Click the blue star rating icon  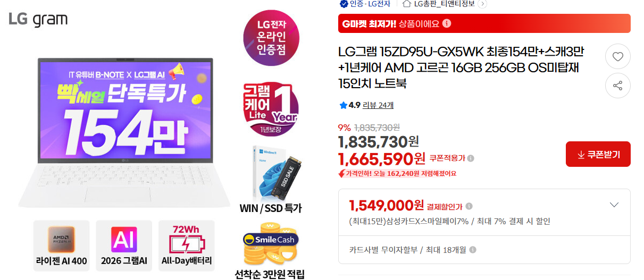343,105
